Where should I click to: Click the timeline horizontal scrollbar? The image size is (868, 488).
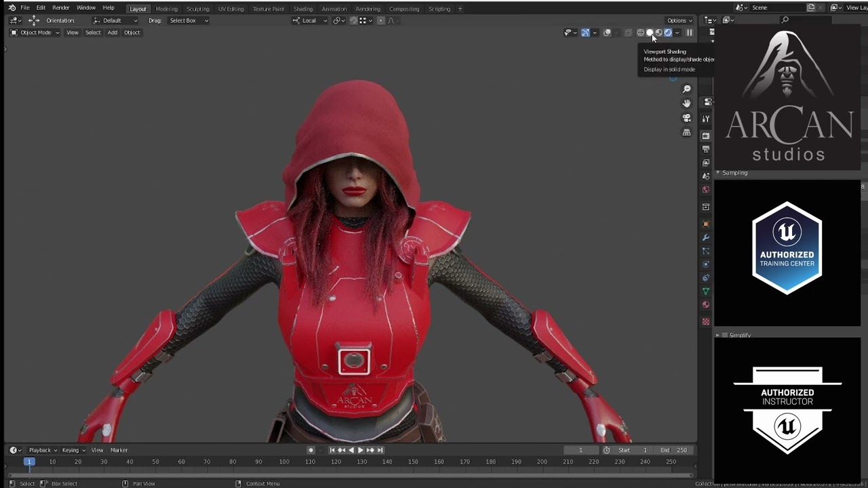tap(349, 474)
